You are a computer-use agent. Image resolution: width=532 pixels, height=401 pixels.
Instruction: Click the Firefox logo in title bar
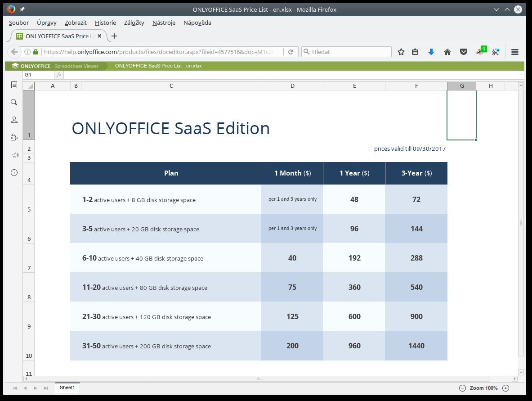click(x=11, y=9)
